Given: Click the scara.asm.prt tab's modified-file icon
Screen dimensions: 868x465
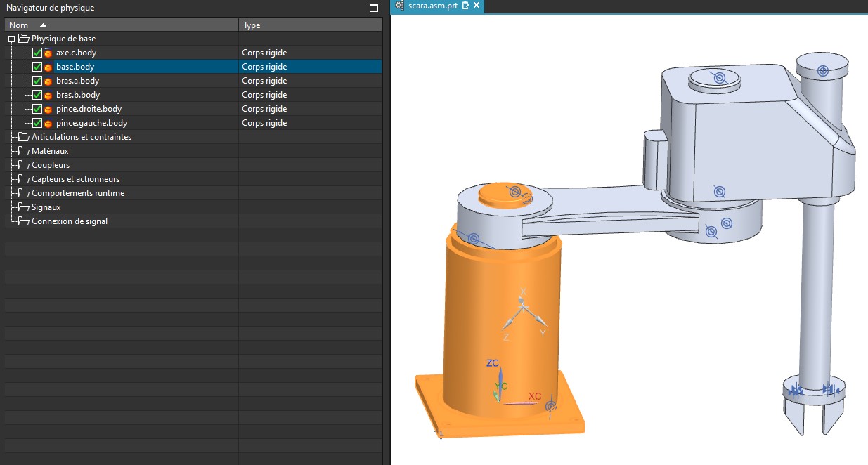Looking at the screenshot, I should click(465, 6).
